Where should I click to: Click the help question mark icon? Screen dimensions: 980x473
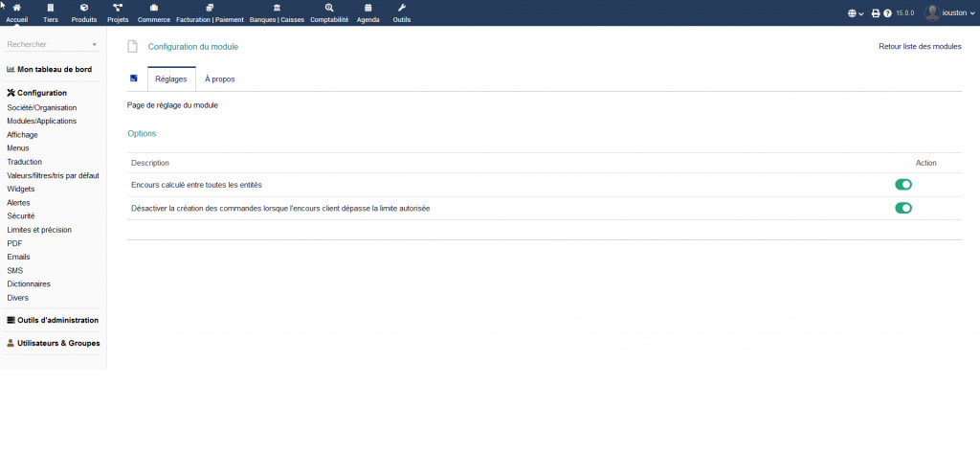[x=887, y=13]
